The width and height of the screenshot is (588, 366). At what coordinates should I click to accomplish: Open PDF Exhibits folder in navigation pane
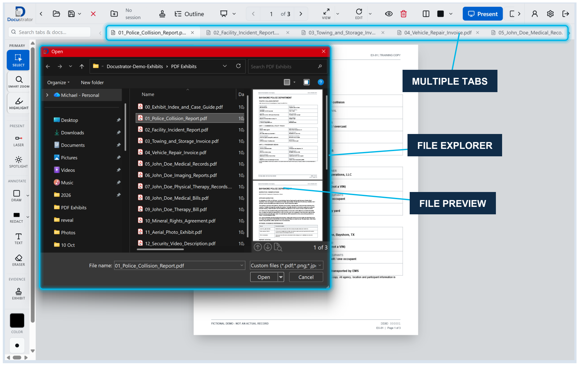(x=73, y=208)
